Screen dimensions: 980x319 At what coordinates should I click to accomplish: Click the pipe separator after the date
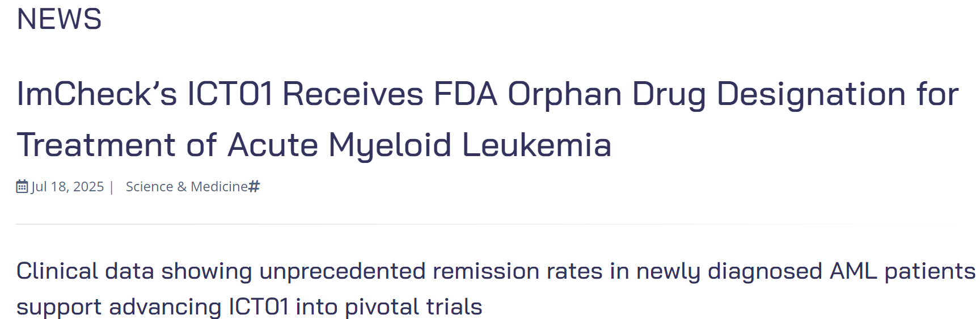click(x=112, y=187)
